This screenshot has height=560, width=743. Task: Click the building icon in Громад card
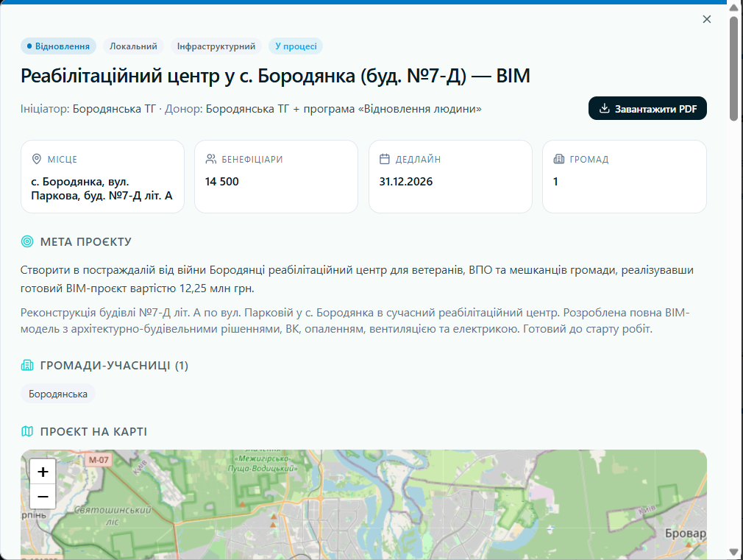click(558, 159)
